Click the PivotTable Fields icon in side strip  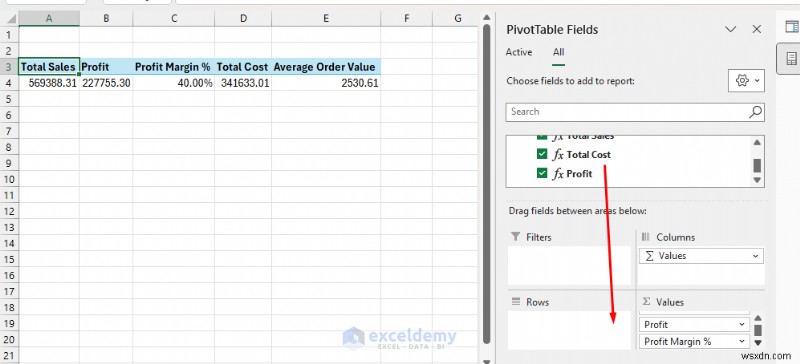(791, 59)
